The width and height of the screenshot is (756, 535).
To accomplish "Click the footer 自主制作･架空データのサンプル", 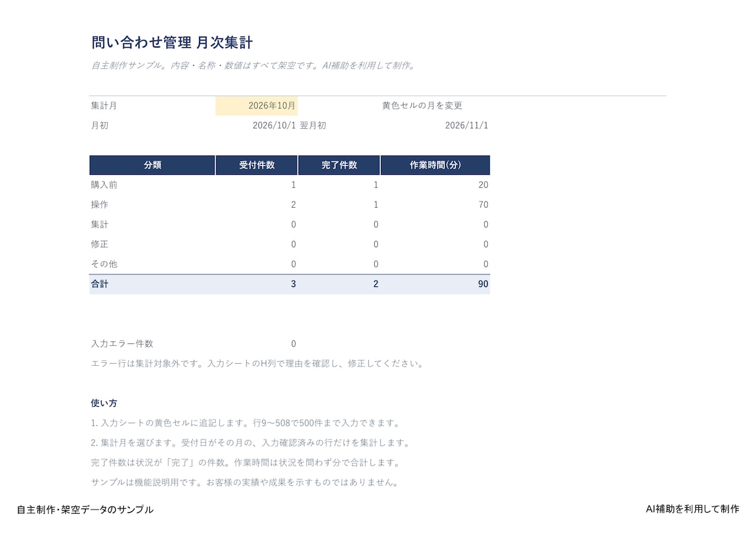I will click(86, 510).
